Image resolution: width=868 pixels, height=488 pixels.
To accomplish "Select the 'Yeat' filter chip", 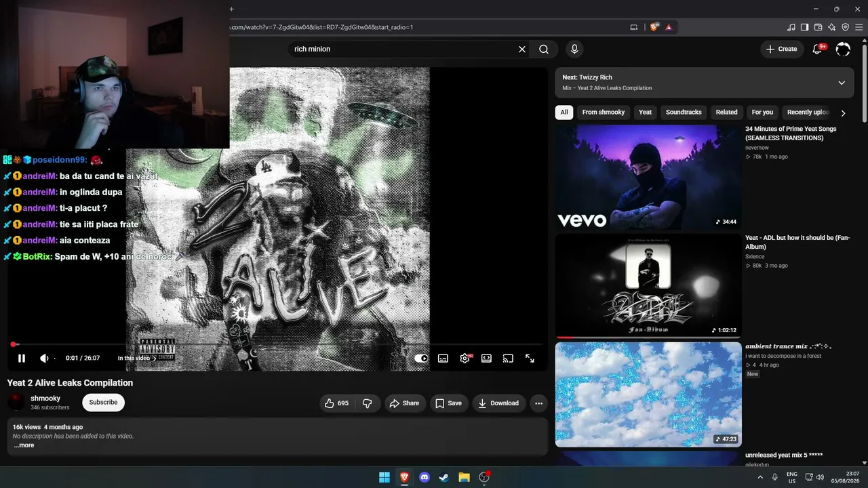I will click(x=645, y=113).
